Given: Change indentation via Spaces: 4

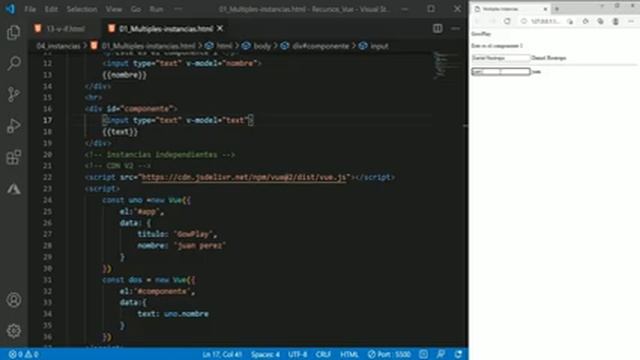Looking at the screenshot, I should point(265,354).
